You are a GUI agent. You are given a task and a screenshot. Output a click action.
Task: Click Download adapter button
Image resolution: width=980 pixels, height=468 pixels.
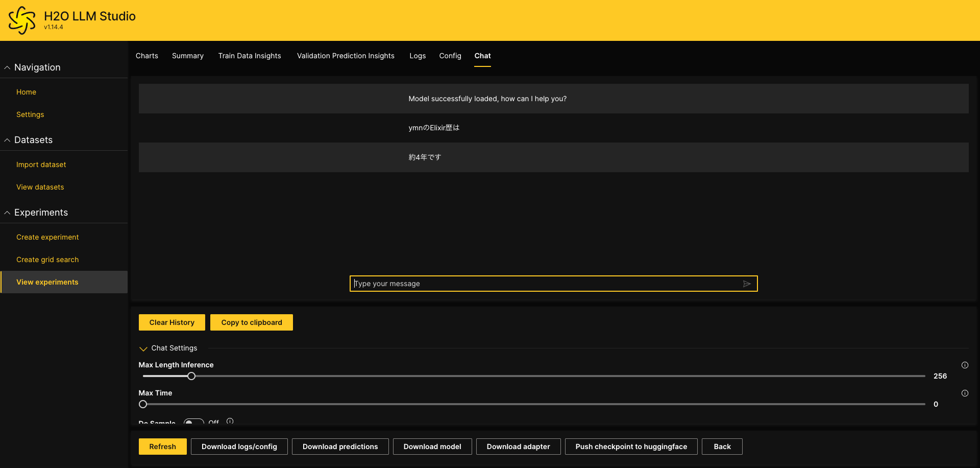pyautogui.click(x=519, y=447)
